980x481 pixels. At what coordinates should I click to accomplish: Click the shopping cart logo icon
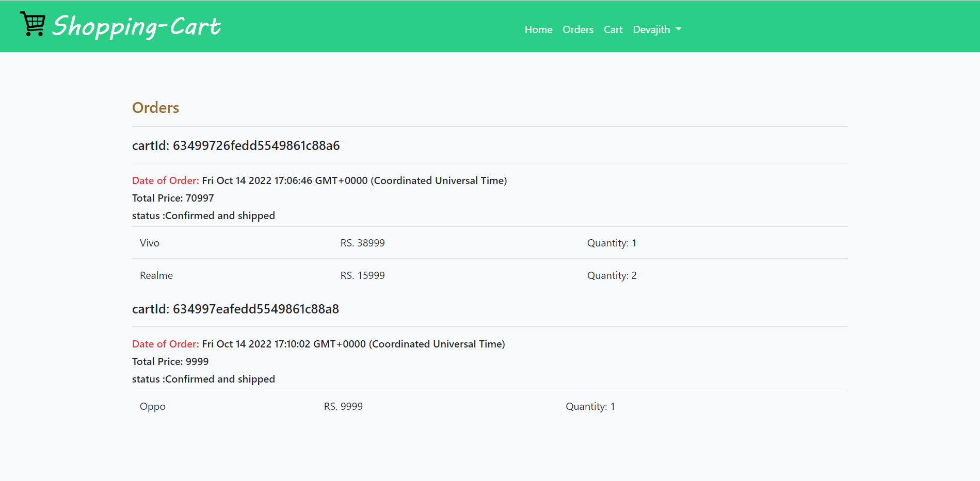click(32, 24)
